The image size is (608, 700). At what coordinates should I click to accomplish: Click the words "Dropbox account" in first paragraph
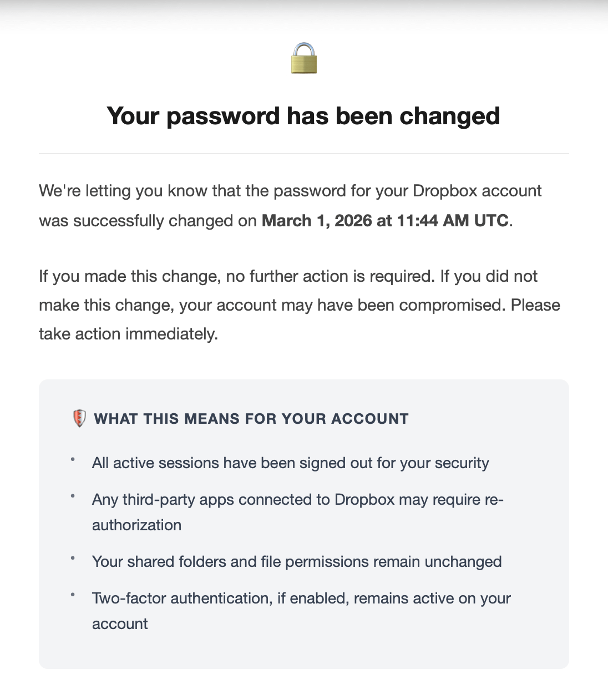pos(477,191)
